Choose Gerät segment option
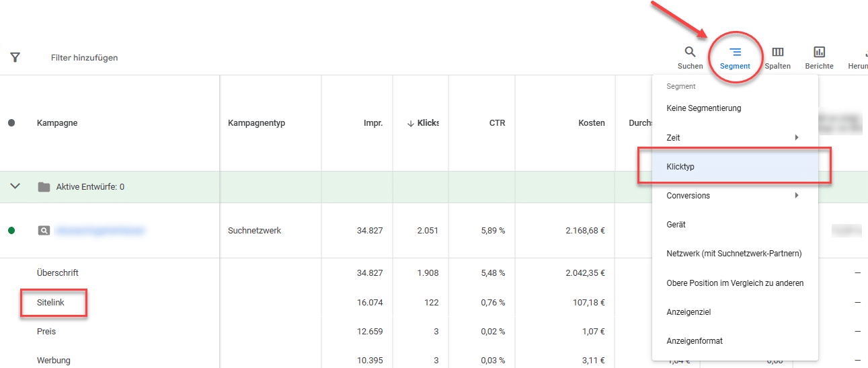 click(735, 225)
